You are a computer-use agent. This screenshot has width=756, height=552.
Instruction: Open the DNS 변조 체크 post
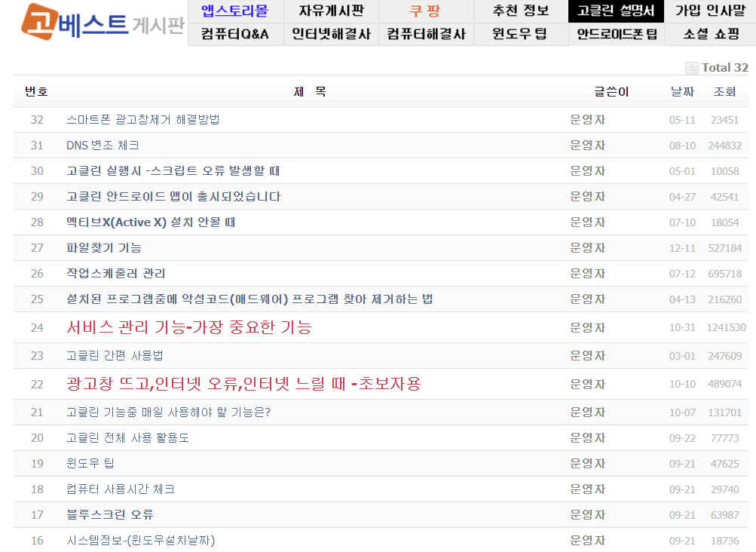[x=103, y=145]
